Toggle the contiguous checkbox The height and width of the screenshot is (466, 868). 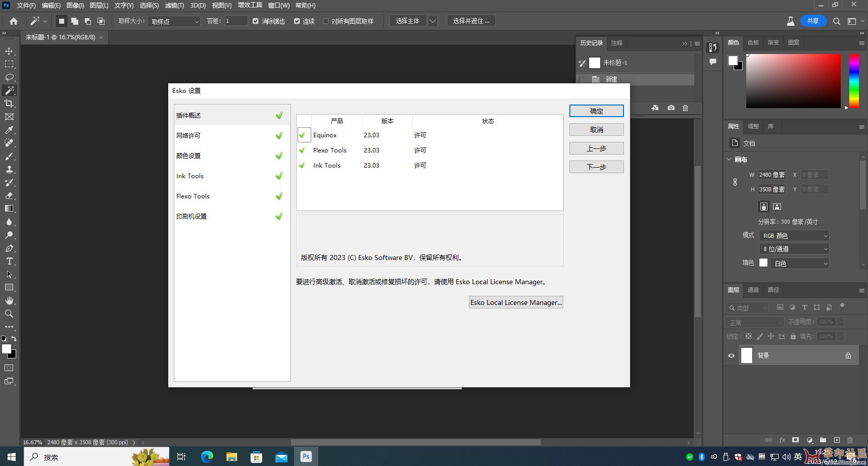[x=297, y=21]
